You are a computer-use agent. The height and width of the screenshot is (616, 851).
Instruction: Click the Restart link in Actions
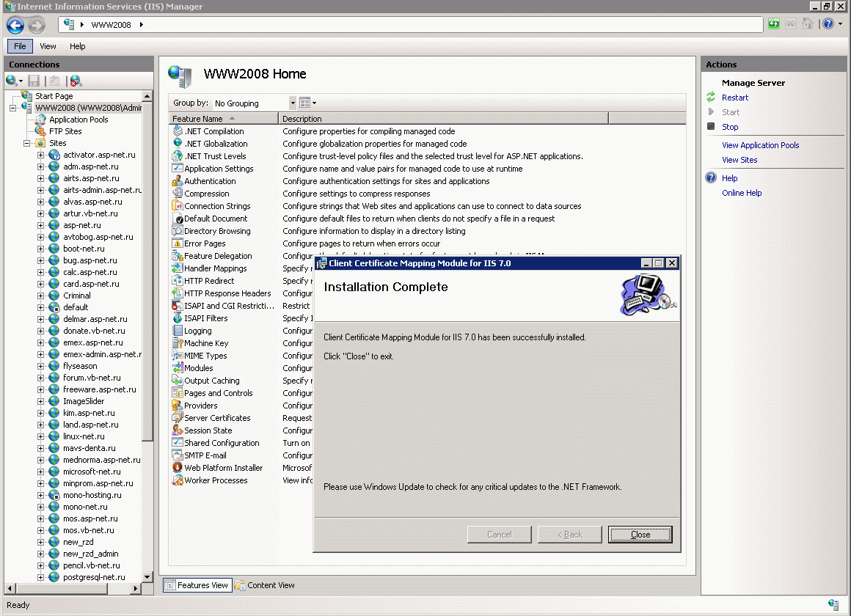click(735, 98)
